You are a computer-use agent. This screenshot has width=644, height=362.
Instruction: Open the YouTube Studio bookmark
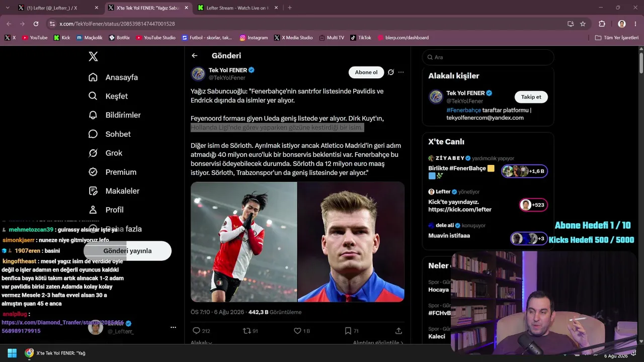[x=156, y=38]
